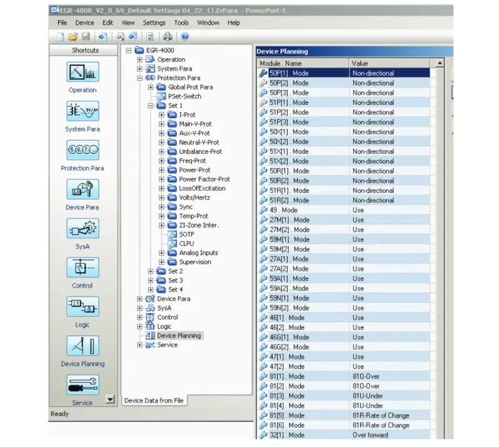This screenshot has height=448, width=499.
Task: Click the Value column header
Action: (x=389, y=63)
